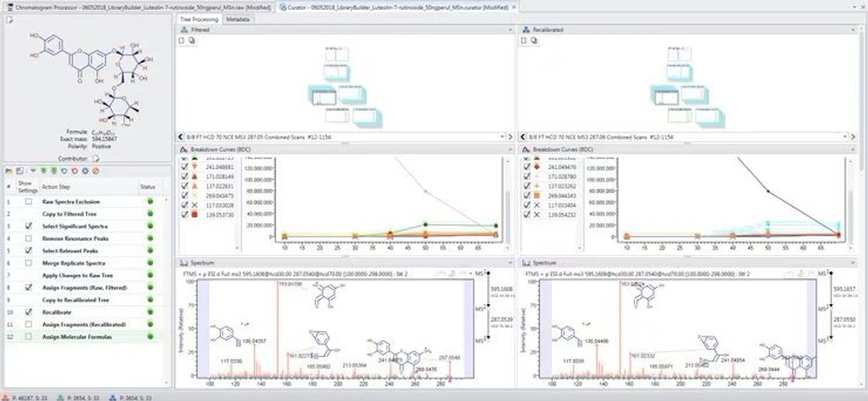Uncheck settings for Assign Fragments (Raw, Filtered)
868x401 pixels.
(28, 288)
